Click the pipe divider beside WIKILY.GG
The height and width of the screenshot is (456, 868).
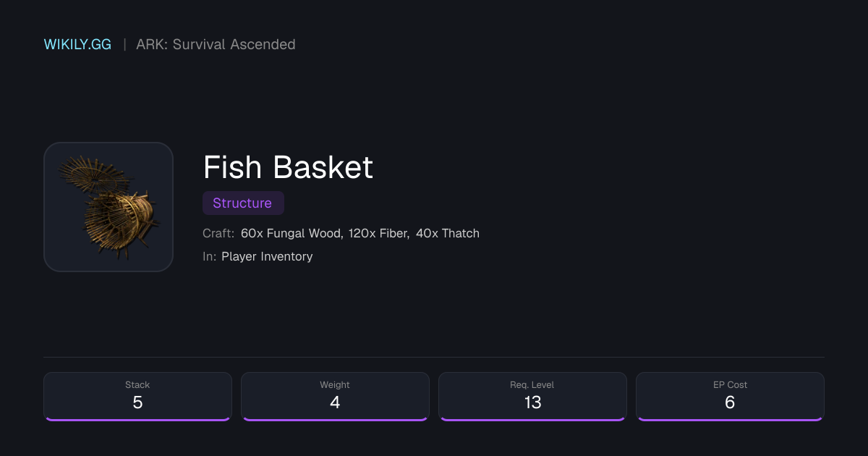coord(124,44)
